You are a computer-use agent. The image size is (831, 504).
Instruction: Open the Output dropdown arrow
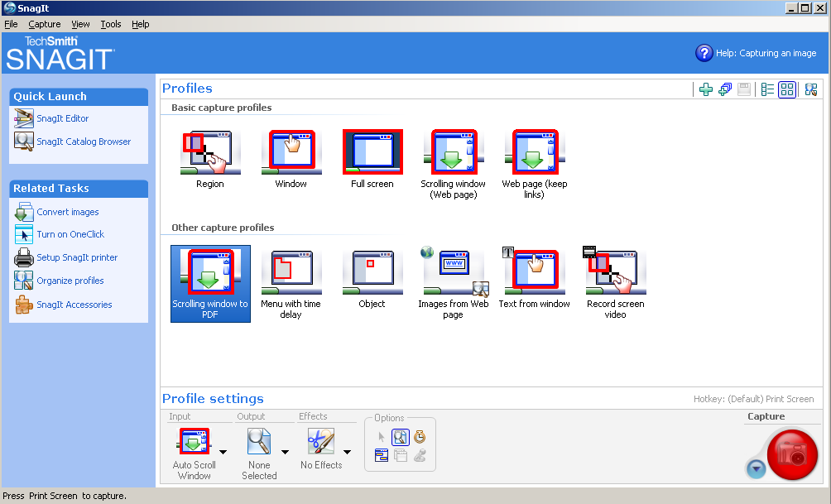click(285, 452)
